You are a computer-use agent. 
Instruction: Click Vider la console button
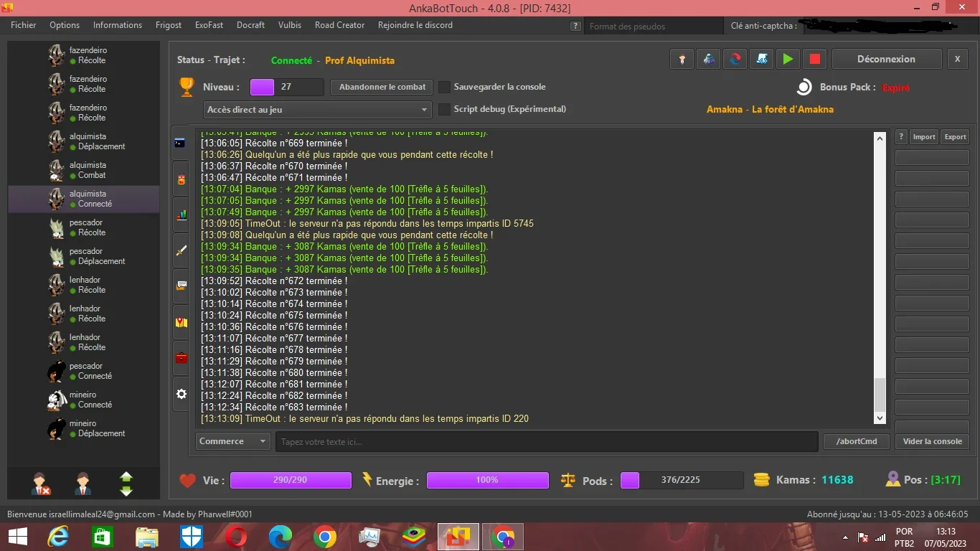point(932,441)
